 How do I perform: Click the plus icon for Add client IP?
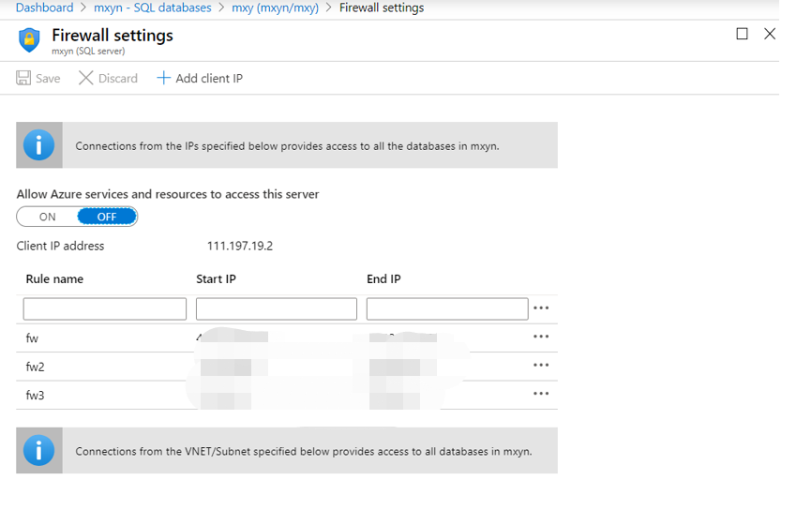coord(163,78)
